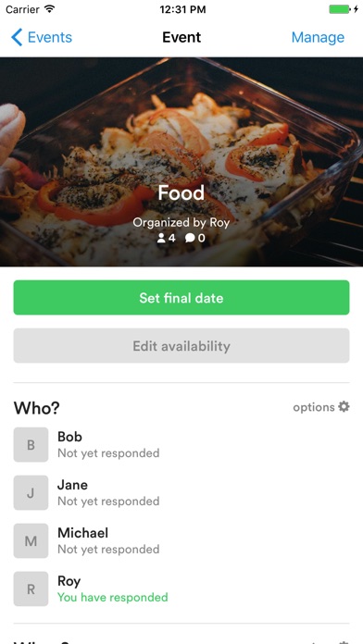The image size is (363, 644).
Task: Tap Roy's You have responded status
Action: [113, 597]
